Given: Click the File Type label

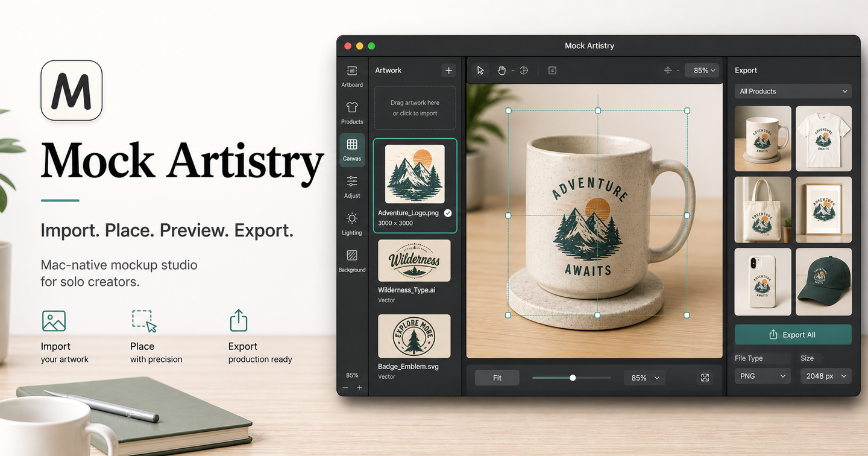Looking at the screenshot, I should [749, 358].
